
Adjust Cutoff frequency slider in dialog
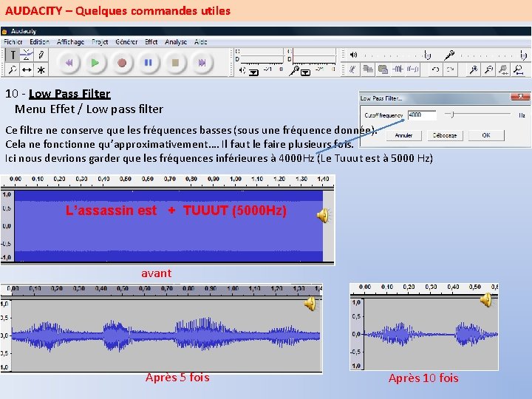click(453, 115)
